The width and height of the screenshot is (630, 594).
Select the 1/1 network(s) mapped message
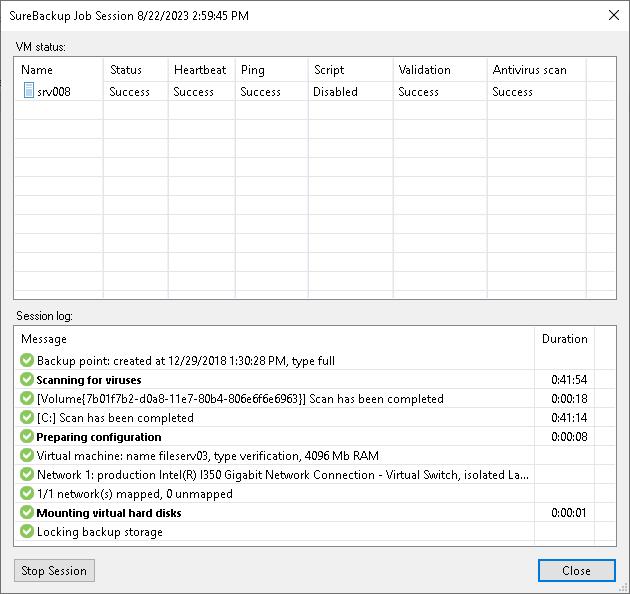point(135,494)
